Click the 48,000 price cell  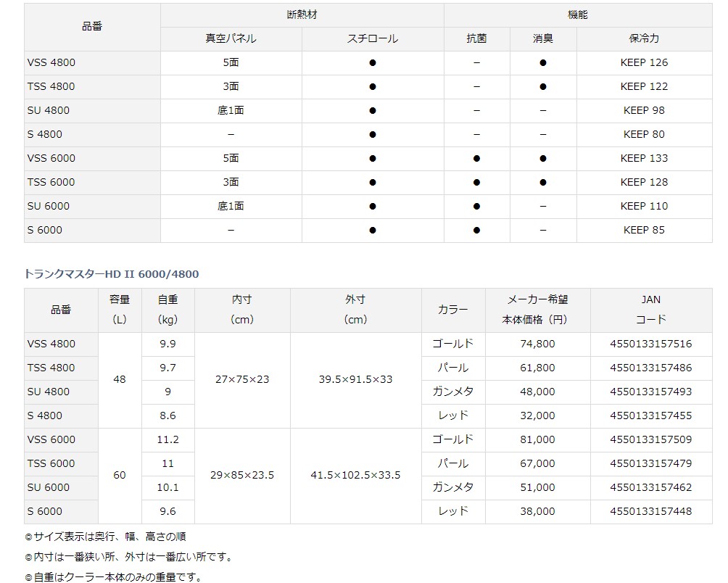point(537,392)
